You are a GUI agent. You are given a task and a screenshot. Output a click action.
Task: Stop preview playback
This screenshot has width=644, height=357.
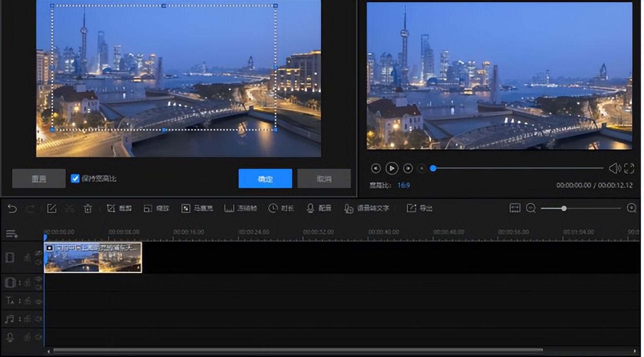click(x=422, y=168)
